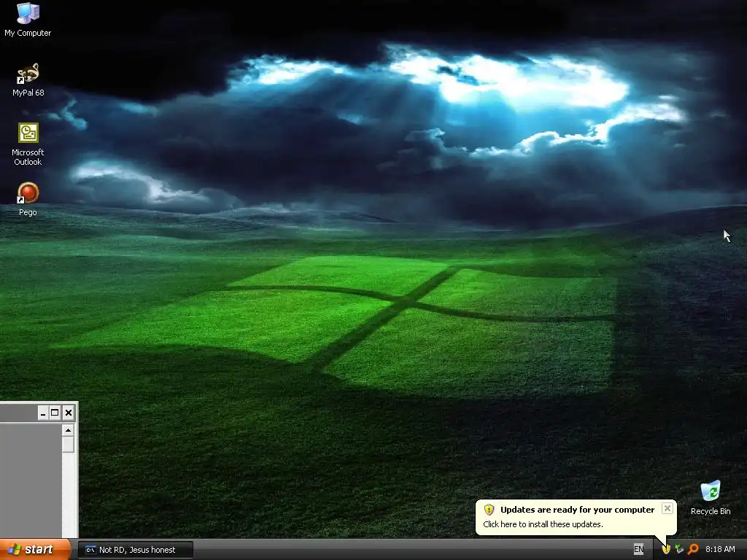Screen dimensions: 747x560
Task: Dismiss the updates balloon with its X
Action: click(x=667, y=508)
